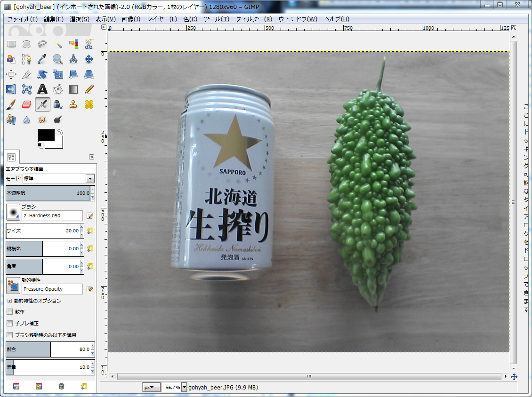The height and width of the screenshot is (397, 532).
Task: Select the Paintbrush tool
Action: [x=11, y=104]
